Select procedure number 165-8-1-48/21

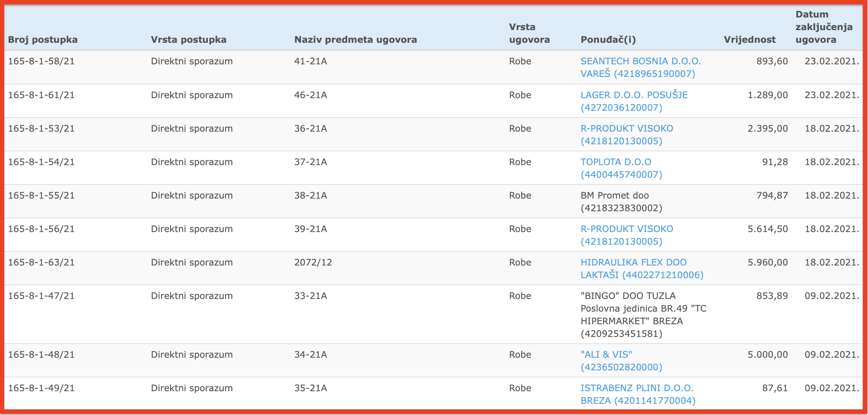[x=41, y=354]
